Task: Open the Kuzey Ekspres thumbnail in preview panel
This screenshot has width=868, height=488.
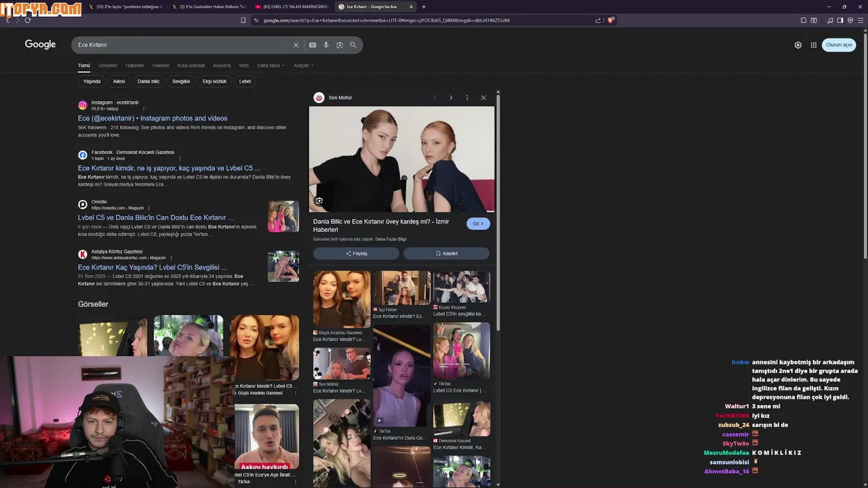Action: (x=461, y=287)
